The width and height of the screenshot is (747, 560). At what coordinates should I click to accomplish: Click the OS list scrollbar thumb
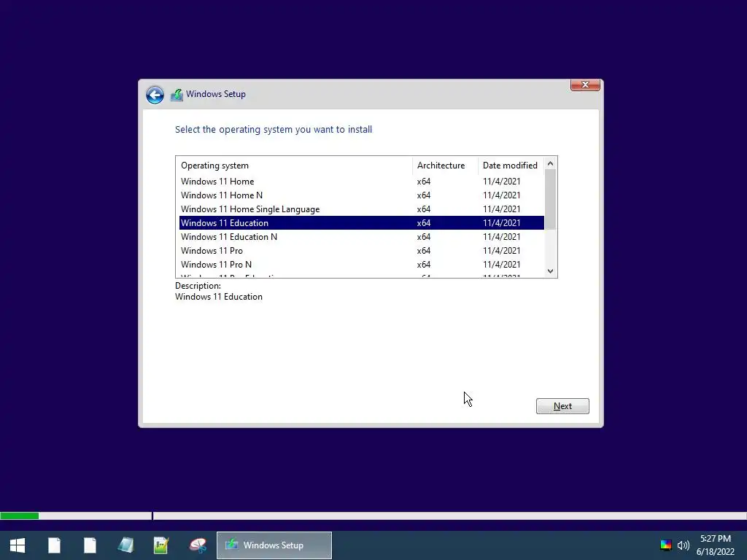tap(550, 199)
